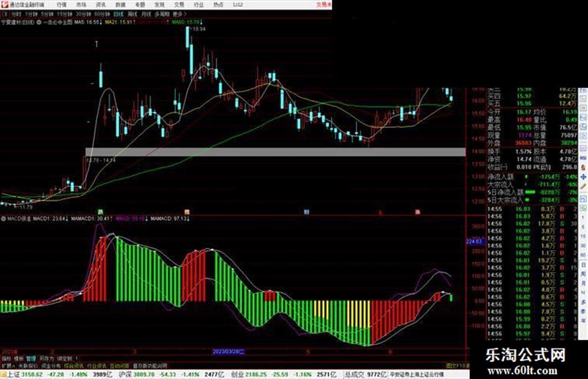Click the 5日净流入额 row

(532, 192)
